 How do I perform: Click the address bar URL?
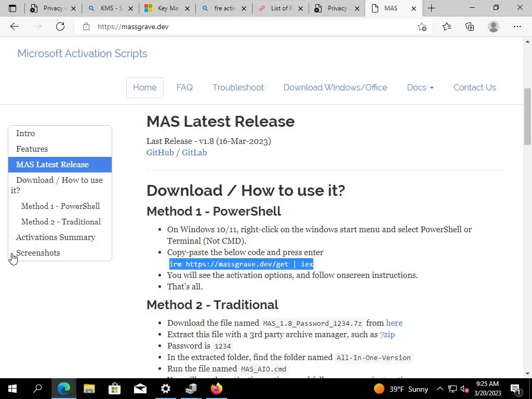click(x=133, y=27)
